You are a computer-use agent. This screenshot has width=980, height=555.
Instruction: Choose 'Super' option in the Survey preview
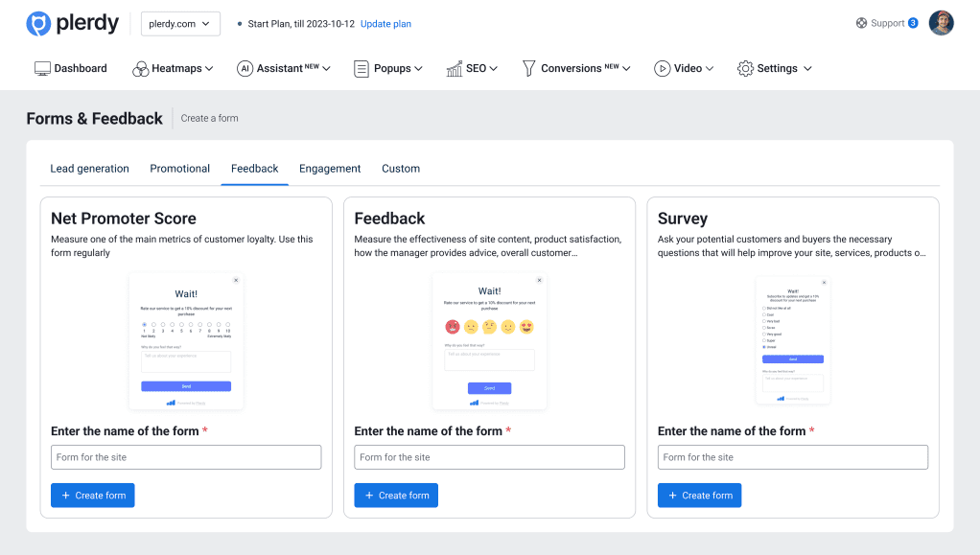click(x=764, y=340)
